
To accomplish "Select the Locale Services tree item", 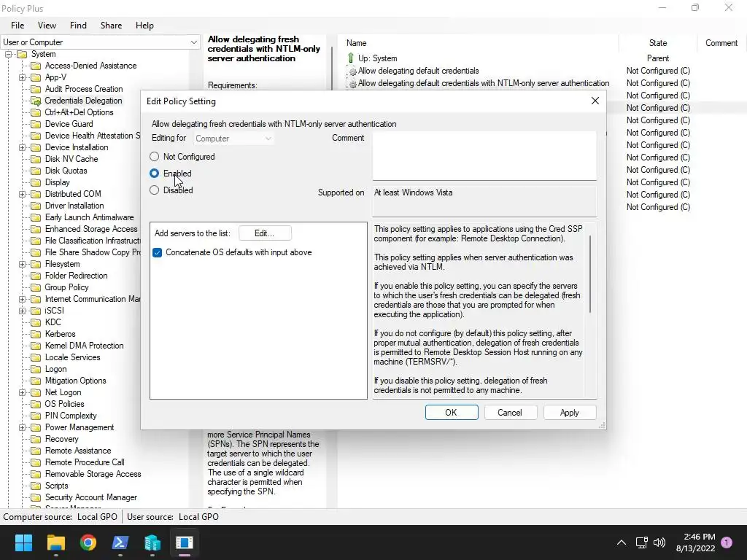I will [x=72, y=357].
